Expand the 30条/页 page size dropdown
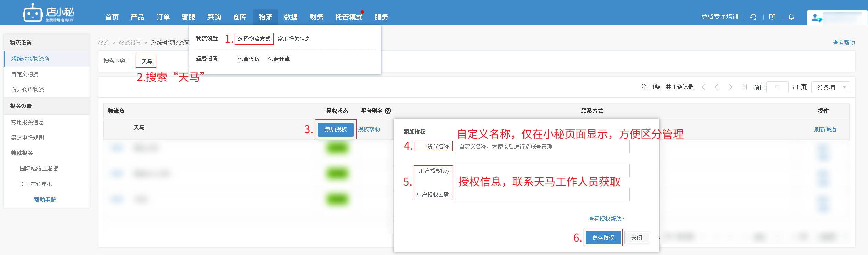Image resolution: width=868 pixels, height=255 pixels. (831, 88)
